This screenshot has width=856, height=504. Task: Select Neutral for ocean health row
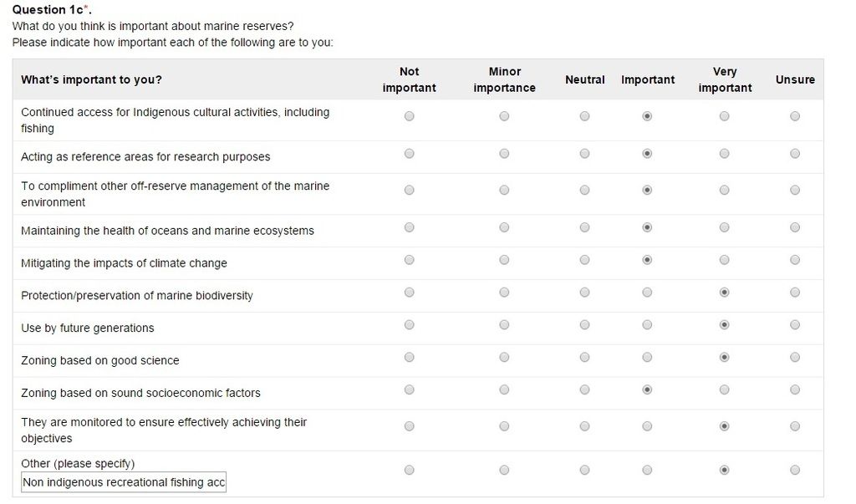point(584,227)
